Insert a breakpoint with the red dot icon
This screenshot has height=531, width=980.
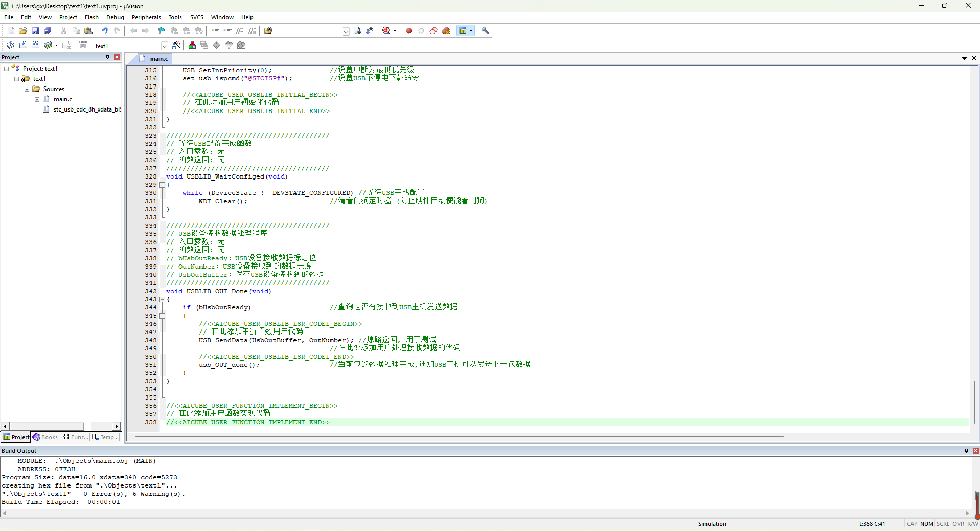point(409,31)
